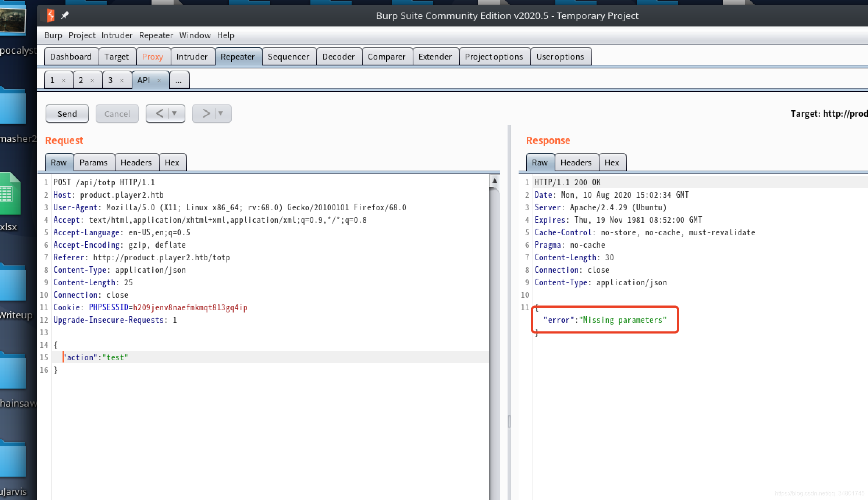Image resolution: width=868 pixels, height=500 pixels.
Task: Close repeater tab 1 with its x
Action: 64,81
